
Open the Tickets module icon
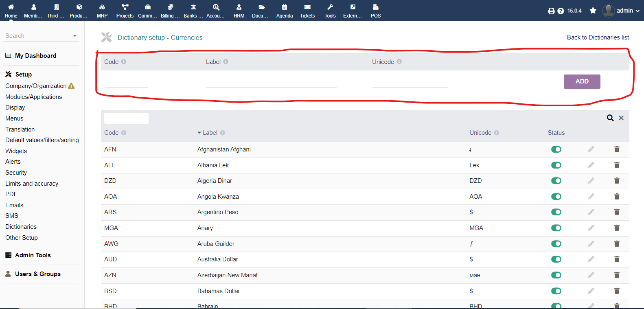307,7
